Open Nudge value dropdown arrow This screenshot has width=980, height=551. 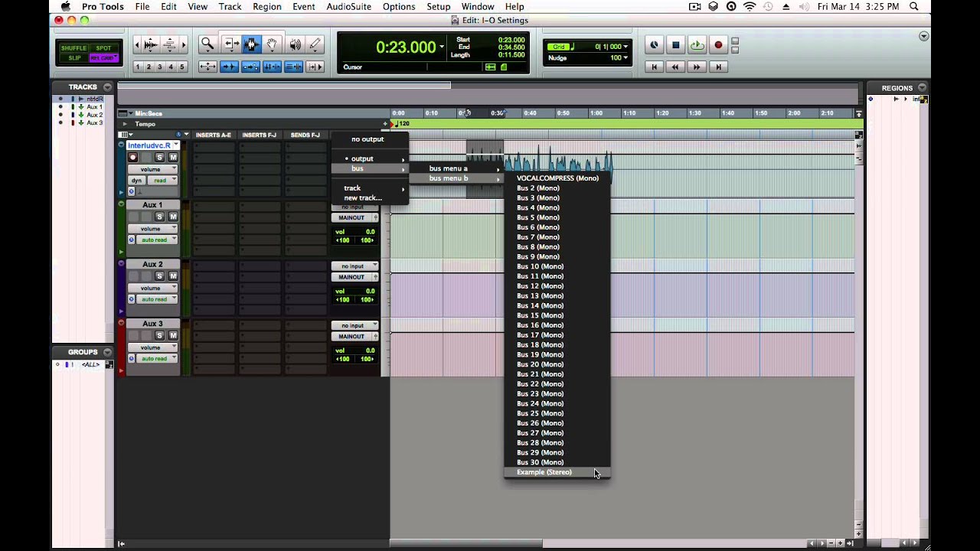coord(625,57)
